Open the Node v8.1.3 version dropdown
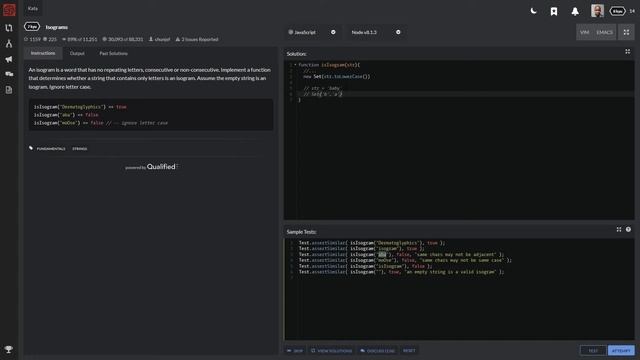 (x=375, y=32)
